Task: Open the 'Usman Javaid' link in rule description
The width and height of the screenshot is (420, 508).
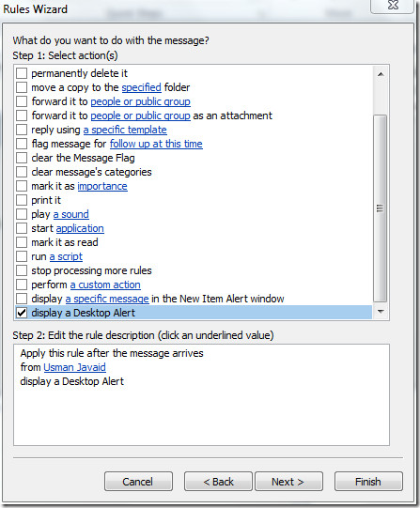Action: (x=74, y=367)
